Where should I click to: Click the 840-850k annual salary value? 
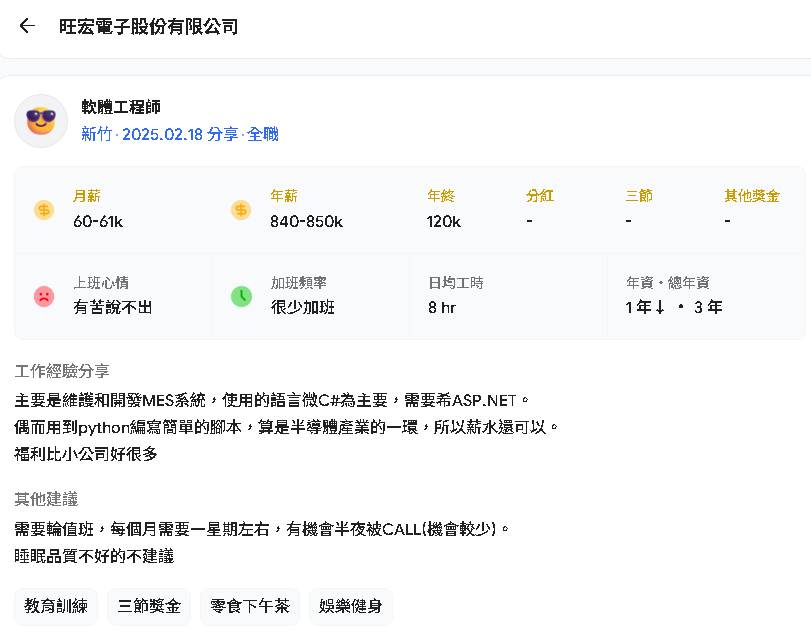(x=306, y=221)
